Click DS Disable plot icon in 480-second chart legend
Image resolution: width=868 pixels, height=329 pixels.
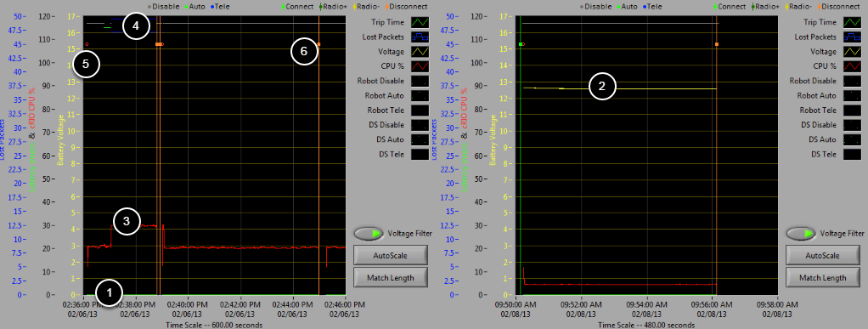(853, 125)
